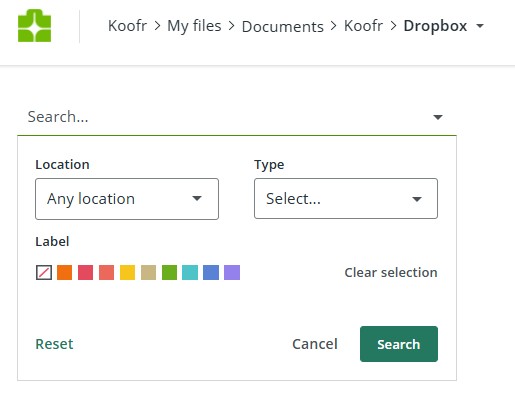Pick the blue label color

[x=211, y=272]
